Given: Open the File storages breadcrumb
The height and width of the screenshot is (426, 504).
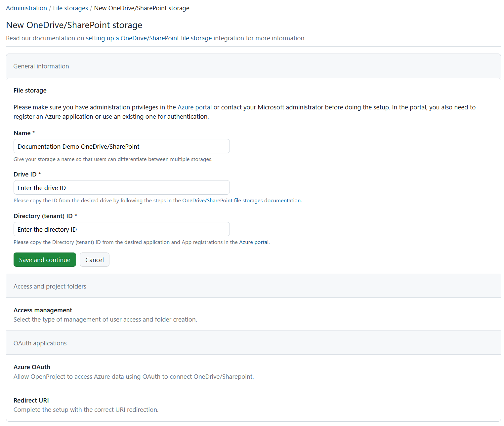Looking at the screenshot, I should (70, 8).
